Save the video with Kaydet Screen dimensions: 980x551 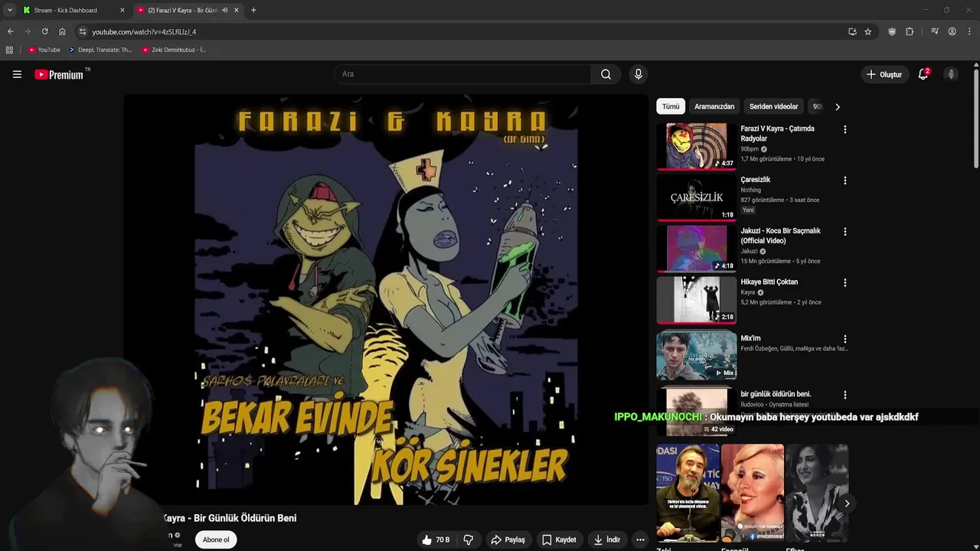tap(559, 540)
